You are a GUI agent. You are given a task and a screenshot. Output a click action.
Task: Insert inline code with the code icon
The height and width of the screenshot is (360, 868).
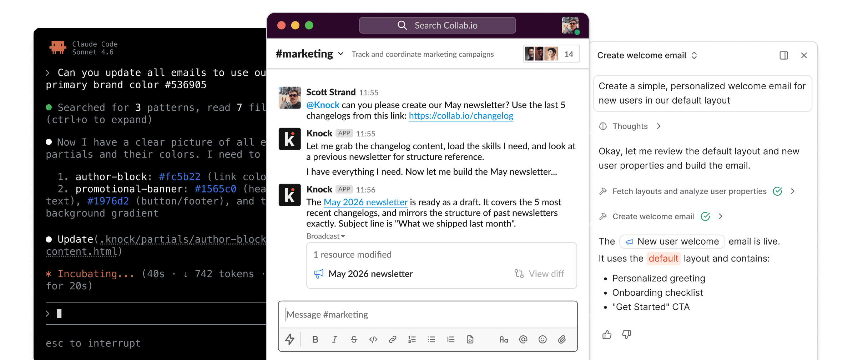point(373,339)
